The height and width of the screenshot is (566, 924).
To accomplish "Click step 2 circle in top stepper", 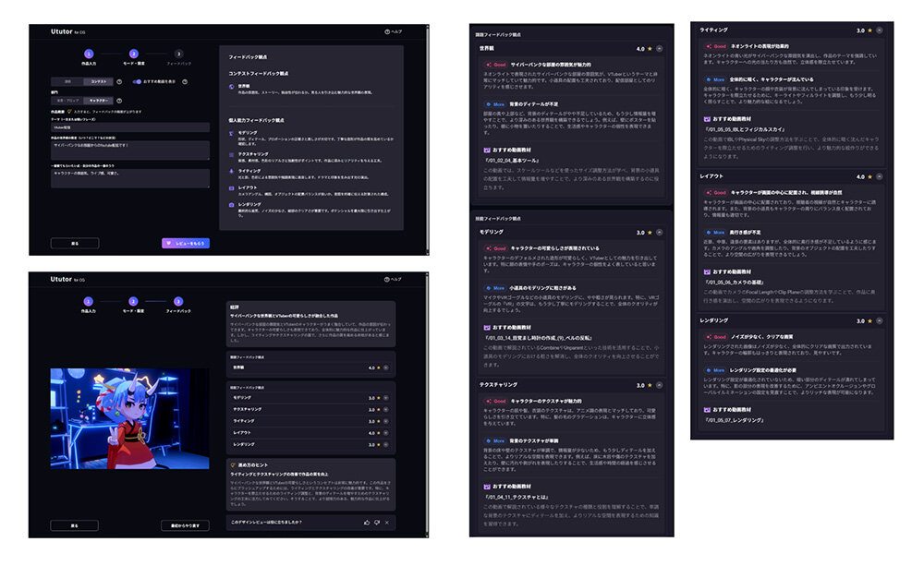I will click(133, 54).
